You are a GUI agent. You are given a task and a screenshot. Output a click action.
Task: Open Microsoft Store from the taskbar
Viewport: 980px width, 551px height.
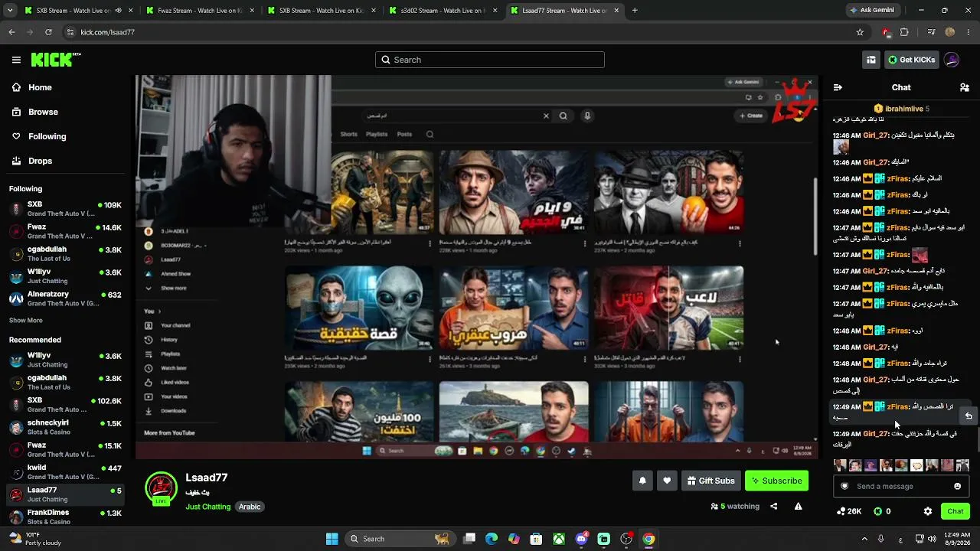coord(536,539)
